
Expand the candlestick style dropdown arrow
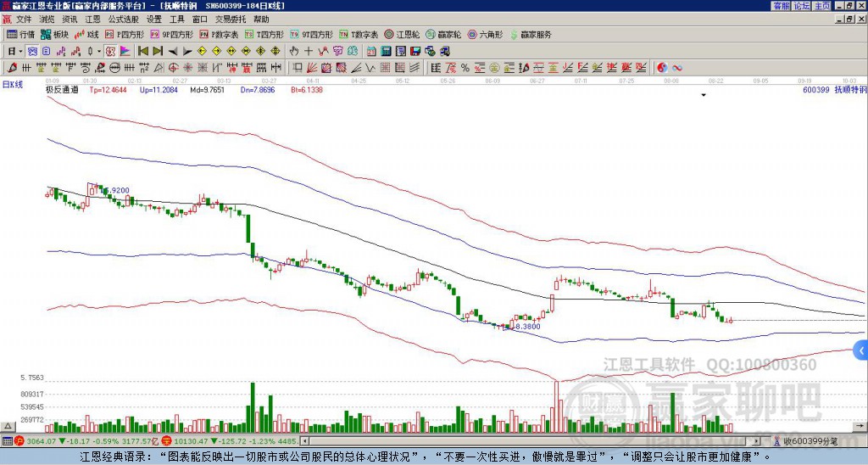click(x=99, y=52)
